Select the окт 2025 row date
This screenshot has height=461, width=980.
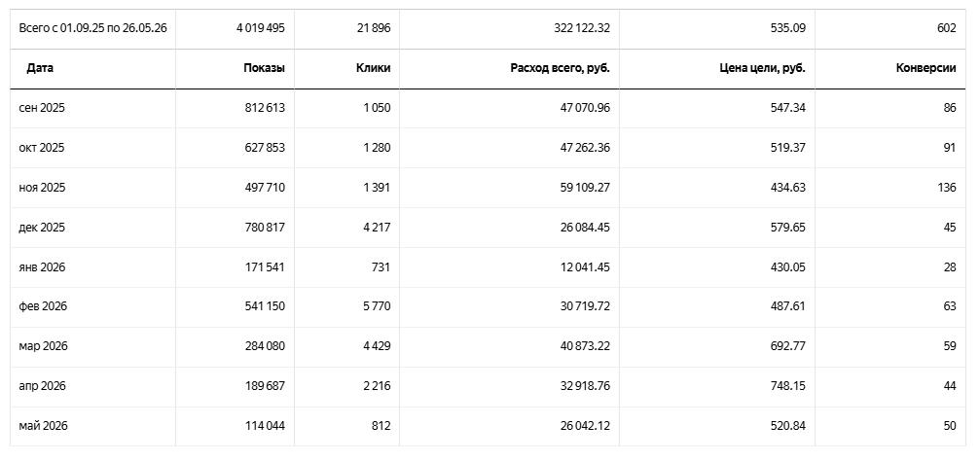coord(42,148)
